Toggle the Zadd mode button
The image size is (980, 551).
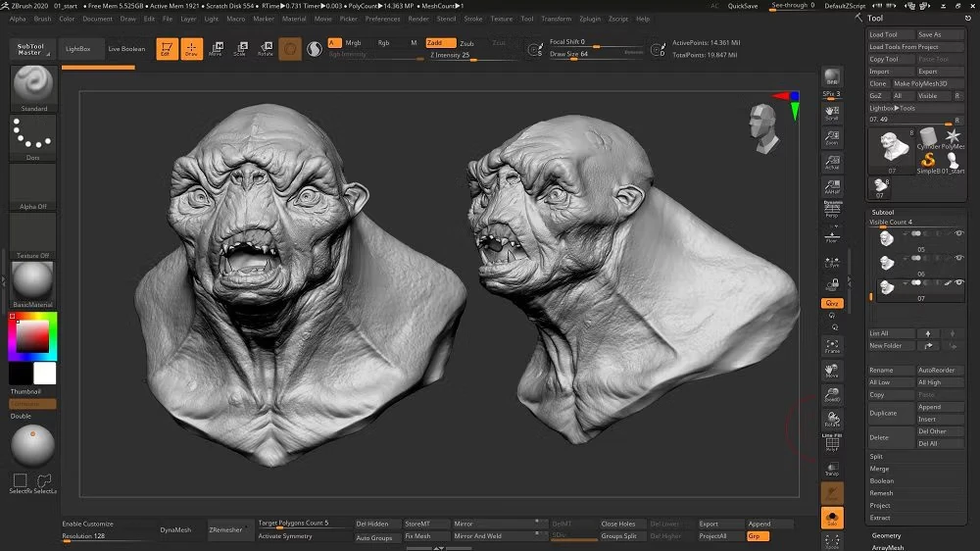[x=439, y=43]
